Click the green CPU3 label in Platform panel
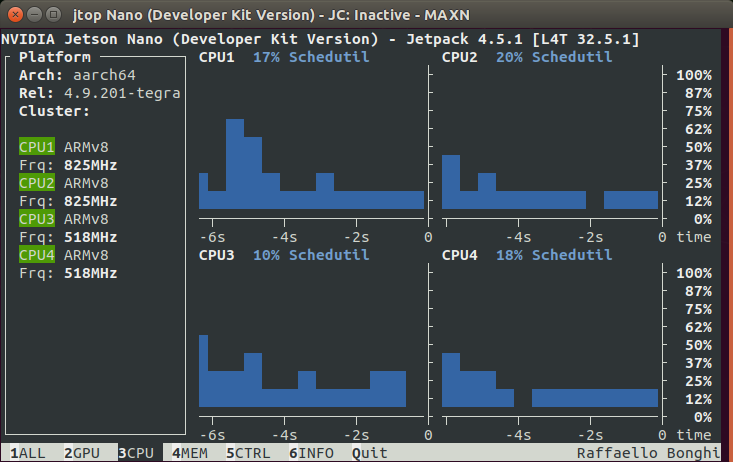This screenshot has width=733, height=462. tap(37, 219)
